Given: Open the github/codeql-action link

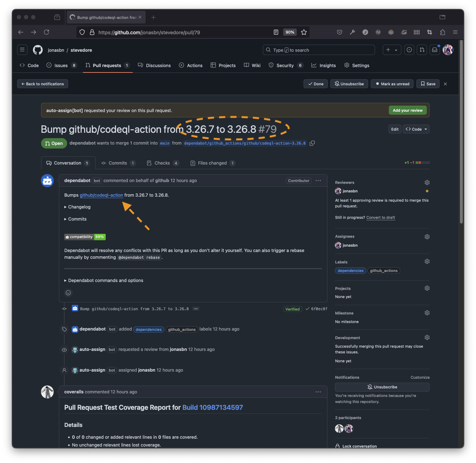Looking at the screenshot, I should [101, 195].
